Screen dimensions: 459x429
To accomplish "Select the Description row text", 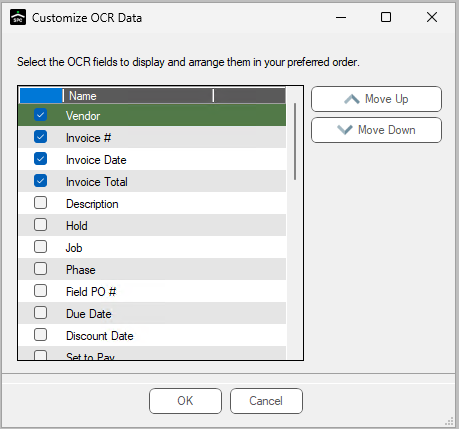I will 92,204.
